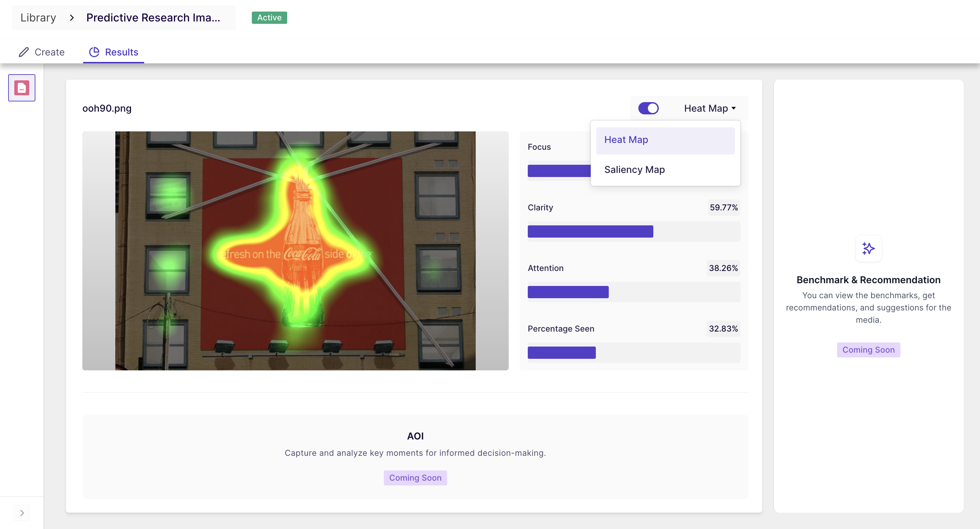Screen dimensions: 980x529
Task: Expand the sidebar with the chevron arrow
Action: 22,513
